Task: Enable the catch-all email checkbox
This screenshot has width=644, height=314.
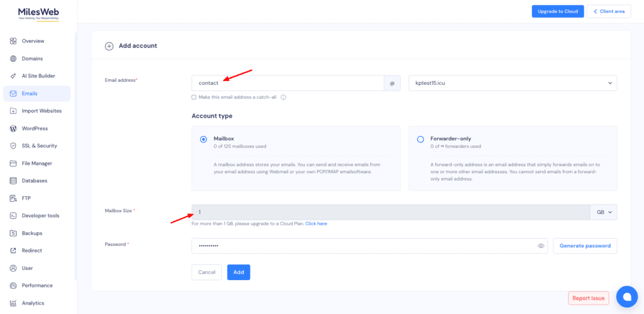Action: [x=194, y=98]
